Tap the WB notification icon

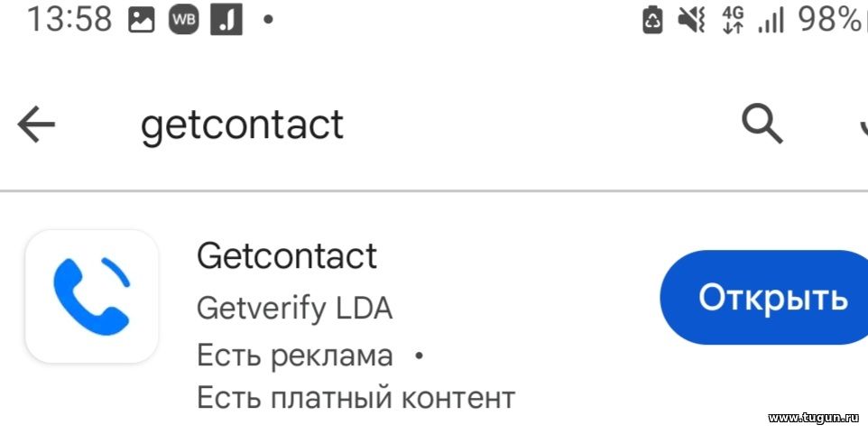coord(184,21)
